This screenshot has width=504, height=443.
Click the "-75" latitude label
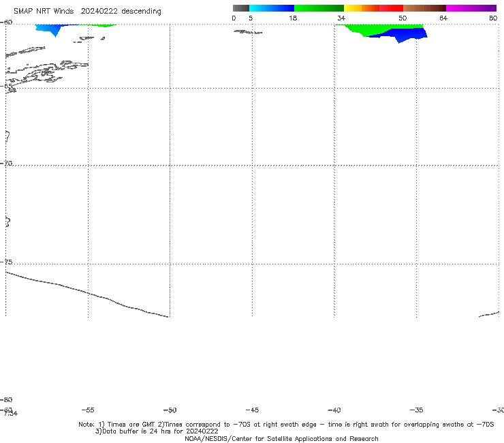point(6,262)
